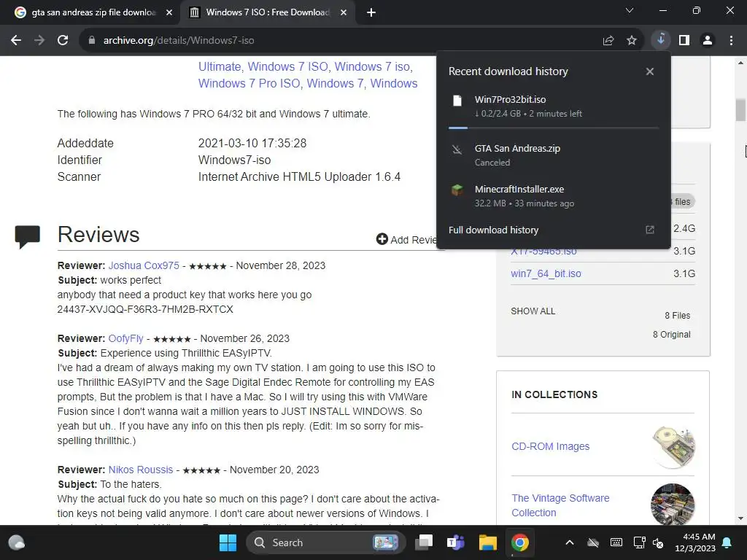The width and height of the screenshot is (747, 560).
Task: Click the scrollbar up arrow
Action: 740,63
